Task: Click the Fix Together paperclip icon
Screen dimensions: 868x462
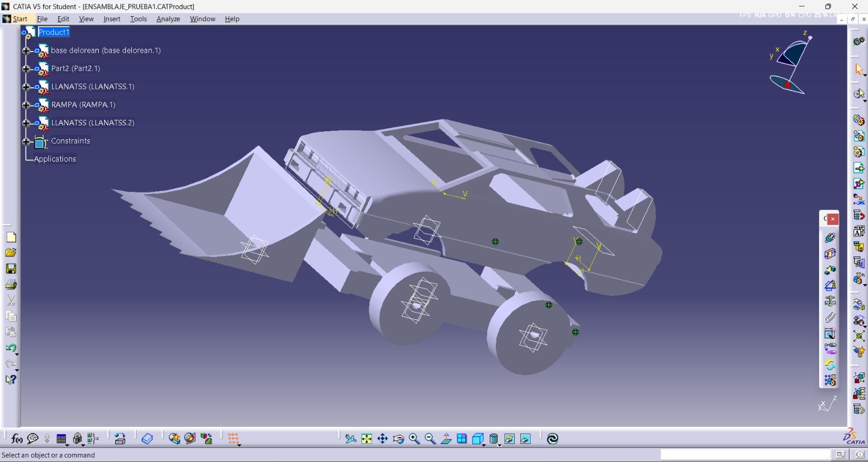Action: [x=830, y=317]
